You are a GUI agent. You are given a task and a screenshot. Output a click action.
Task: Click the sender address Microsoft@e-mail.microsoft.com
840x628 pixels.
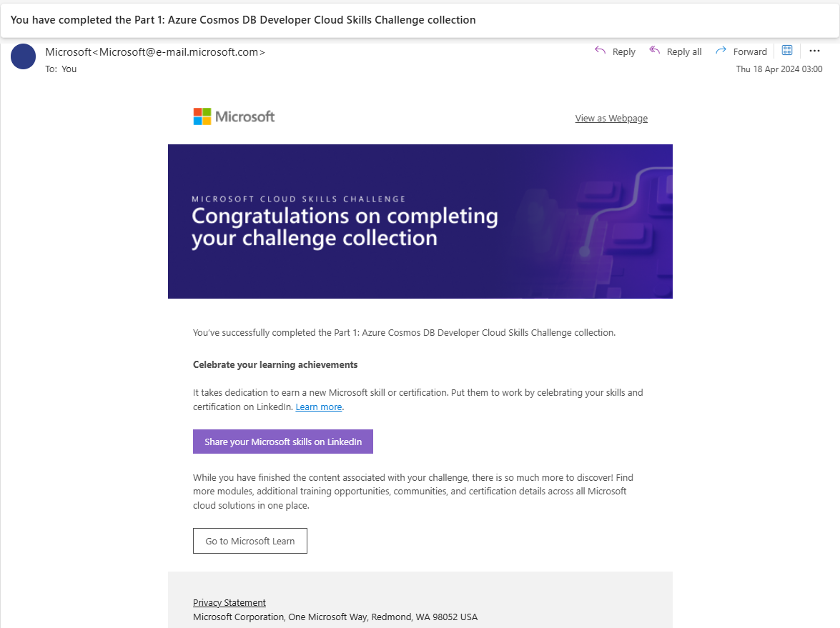(179, 52)
